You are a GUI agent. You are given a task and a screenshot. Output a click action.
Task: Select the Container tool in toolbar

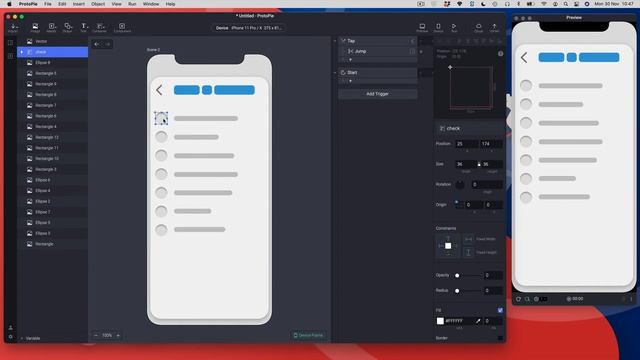(x=99, y=28)
